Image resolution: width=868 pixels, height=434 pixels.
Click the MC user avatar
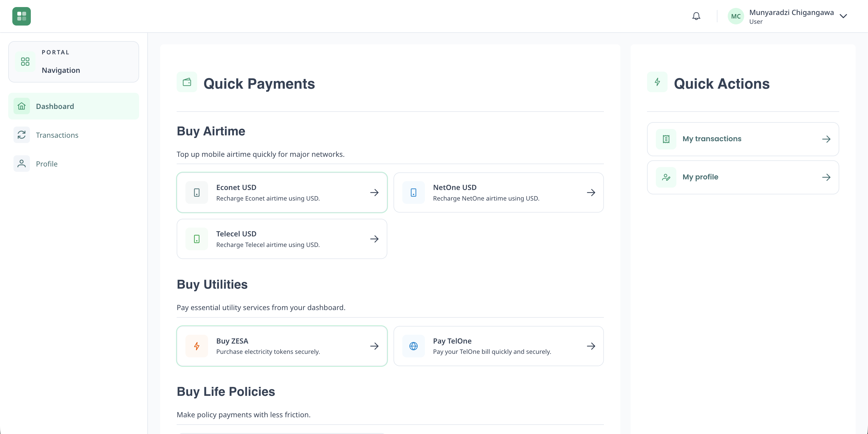tap(736, 16)
